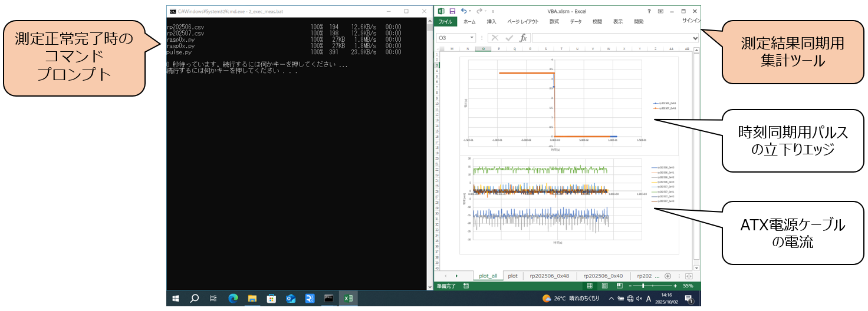Viewport: 868px width, 311px height.
Task: Click the macro recording icon in status bar
Action: [x=466, y=286]
